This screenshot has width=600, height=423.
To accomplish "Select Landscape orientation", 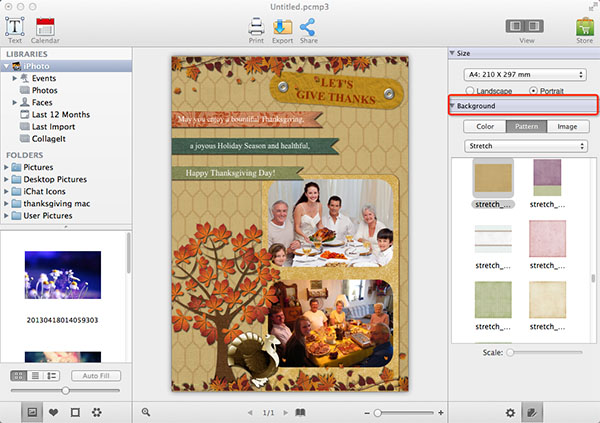I will 470,90.
